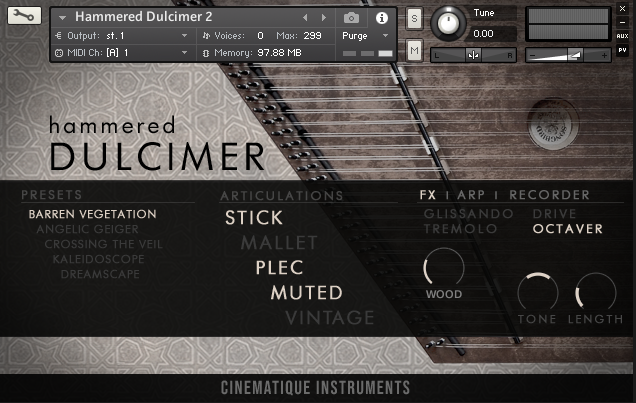The image size is (636, 403).
Task: Adjust the Wood knob
Action: pyautogui.click(x=444, y=268)
